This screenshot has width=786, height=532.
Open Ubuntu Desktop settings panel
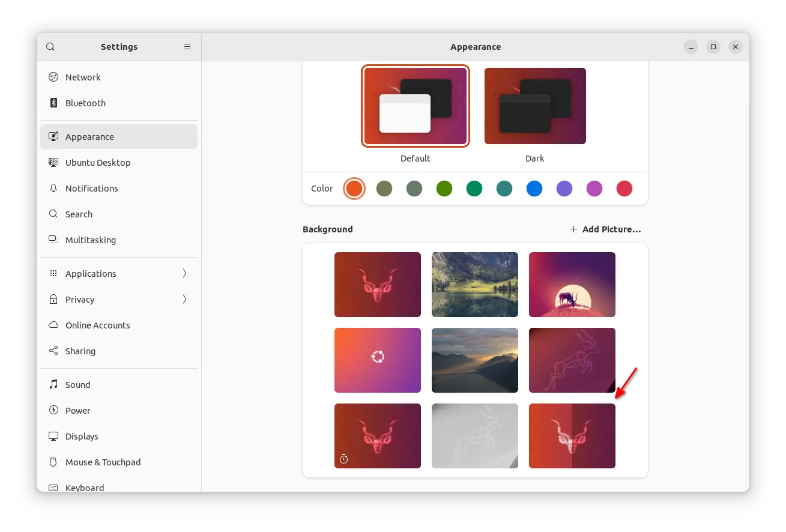97,162
